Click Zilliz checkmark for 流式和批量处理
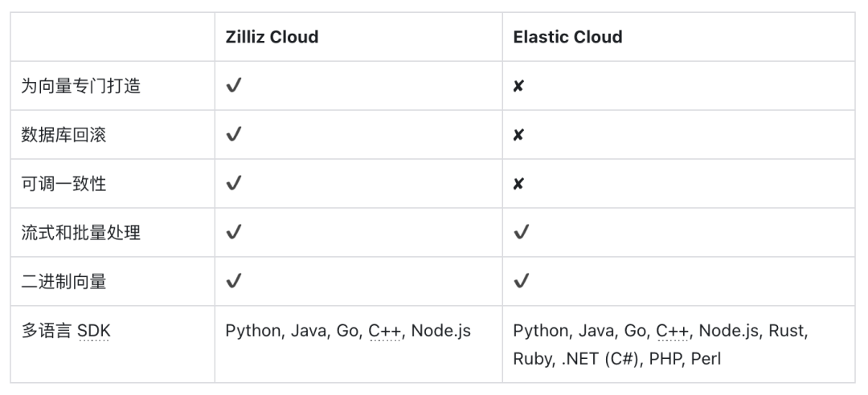868x395 pixels. click(234, 233)
